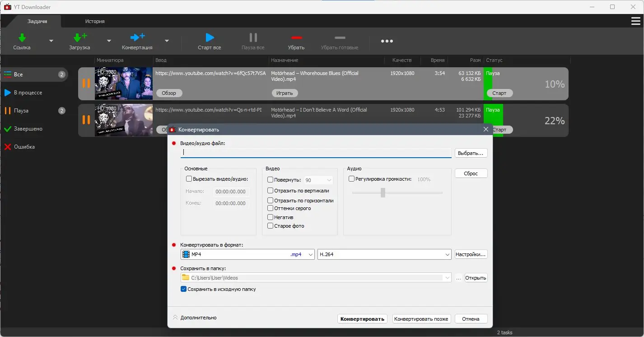
Task: Enable the Вырезать видео/аудио checkbox
Action: pyautogui.click(x=189, y=179)
